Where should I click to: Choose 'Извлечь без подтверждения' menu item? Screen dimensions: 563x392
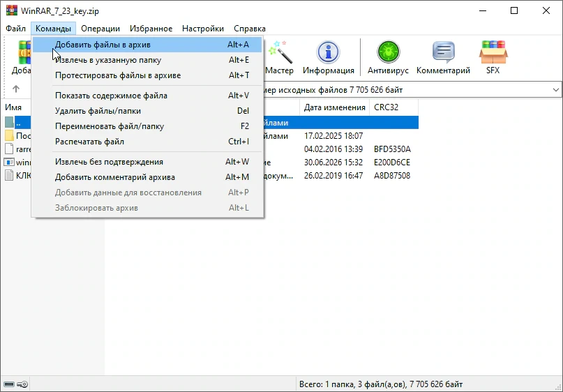click(x=148, y=162)
